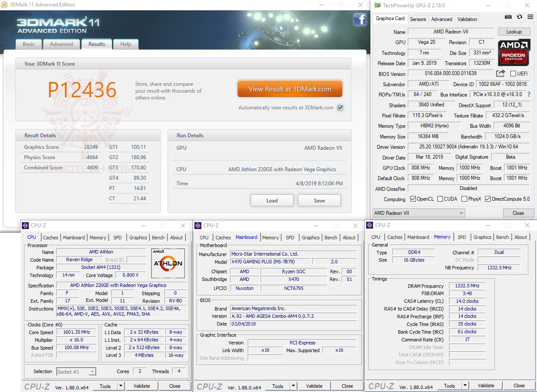Click the Close button in GPU-Z

518,213
